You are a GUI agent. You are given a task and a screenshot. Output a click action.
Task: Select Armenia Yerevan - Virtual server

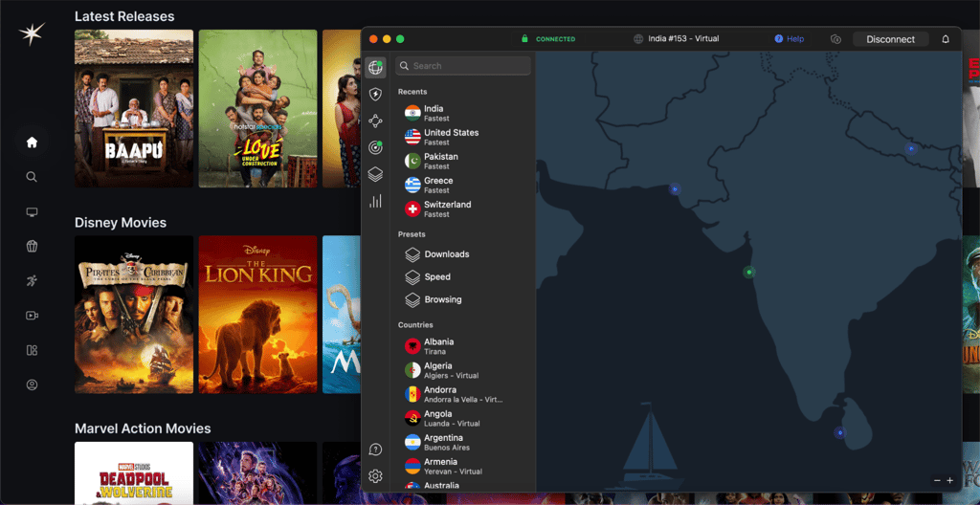(462, 466)
